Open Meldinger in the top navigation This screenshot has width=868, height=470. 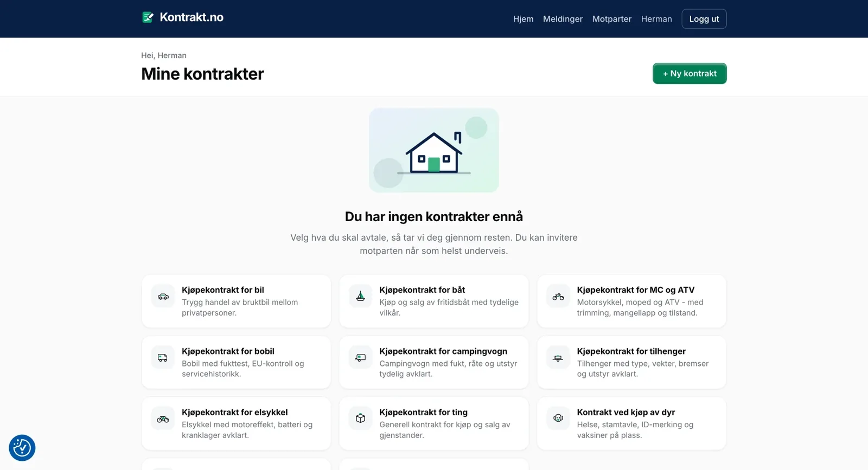click(x=563, y=19)
